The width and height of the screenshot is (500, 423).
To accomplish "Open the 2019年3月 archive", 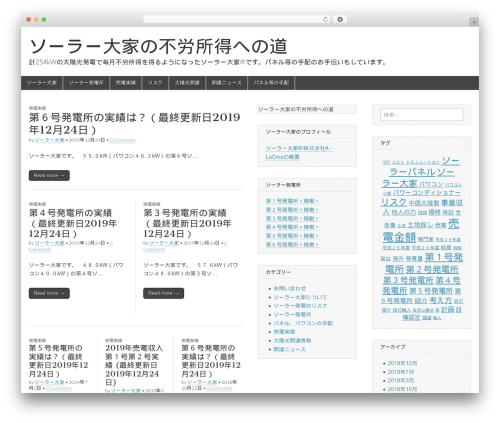I will pyautogui.click(x=401, y=380).
